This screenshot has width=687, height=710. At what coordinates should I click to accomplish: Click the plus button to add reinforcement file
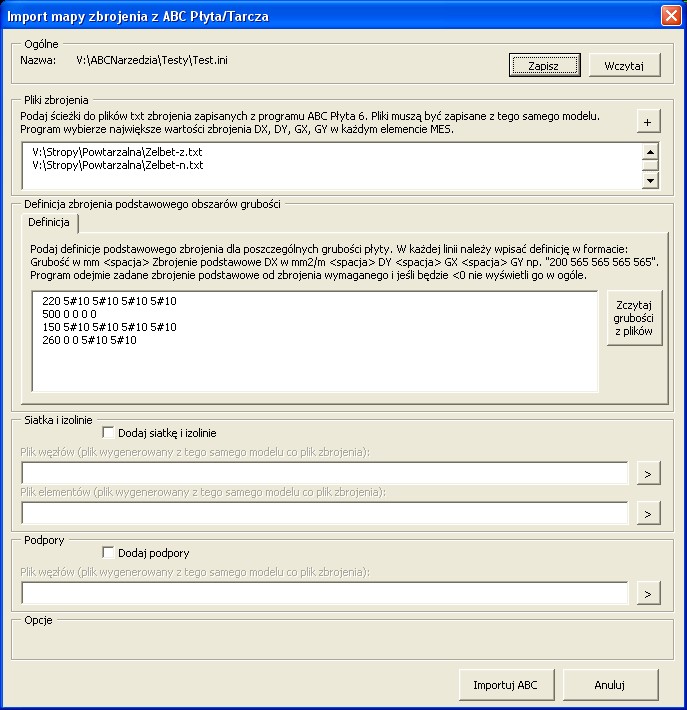click(648, 121)
